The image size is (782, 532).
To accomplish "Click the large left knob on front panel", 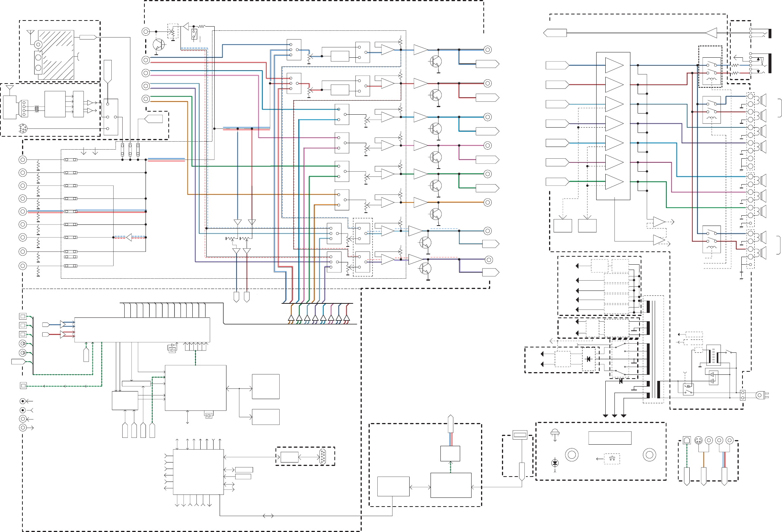I will click(x=571, y=455).
